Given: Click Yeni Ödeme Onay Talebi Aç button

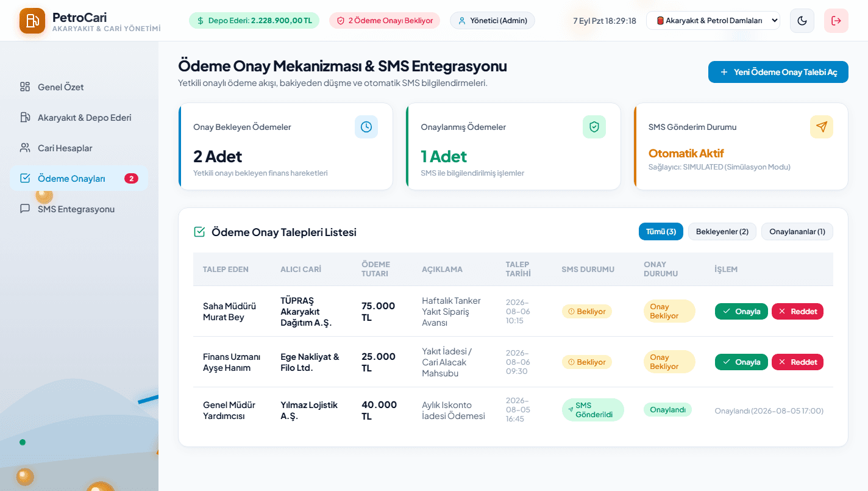Looking at the screenshot, I should [778, 72].
